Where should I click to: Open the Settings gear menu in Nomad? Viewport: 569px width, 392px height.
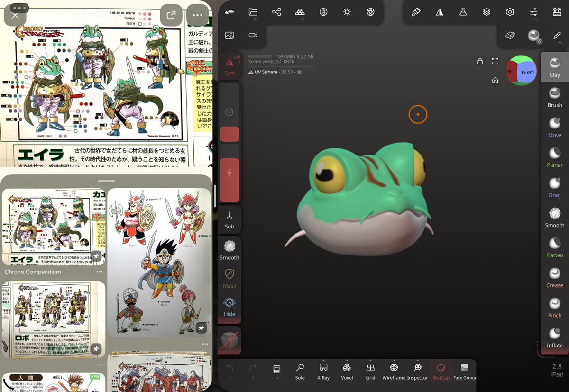tap(510, 12)
